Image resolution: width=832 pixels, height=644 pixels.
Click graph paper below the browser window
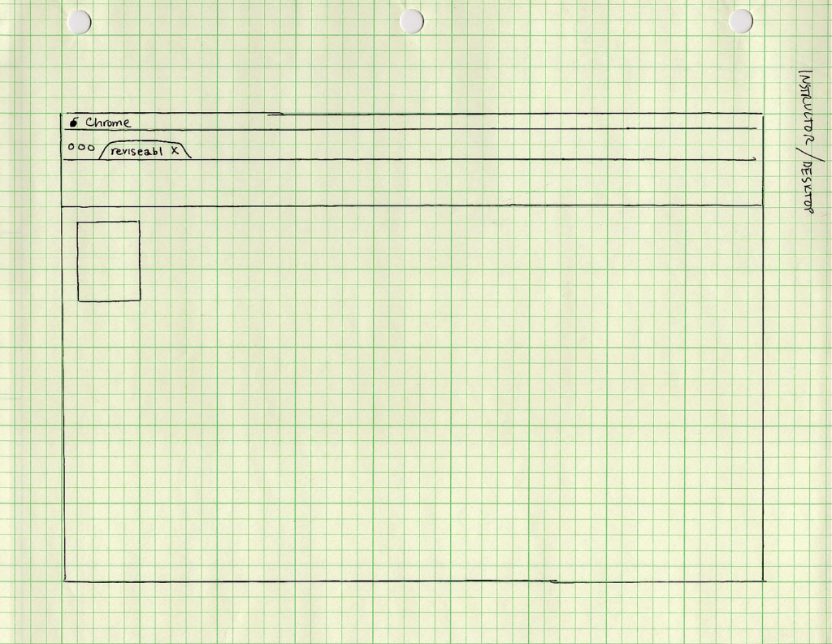(406, 613)
